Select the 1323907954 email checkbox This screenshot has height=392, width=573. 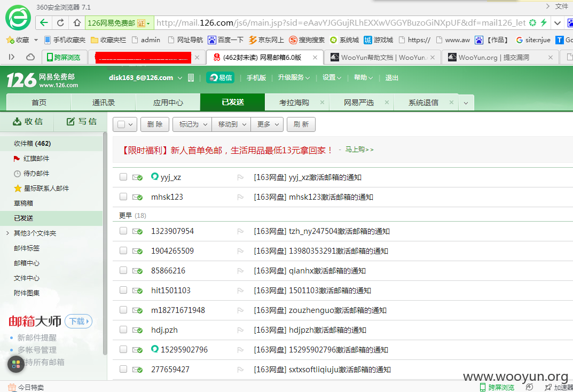(123, 231)
